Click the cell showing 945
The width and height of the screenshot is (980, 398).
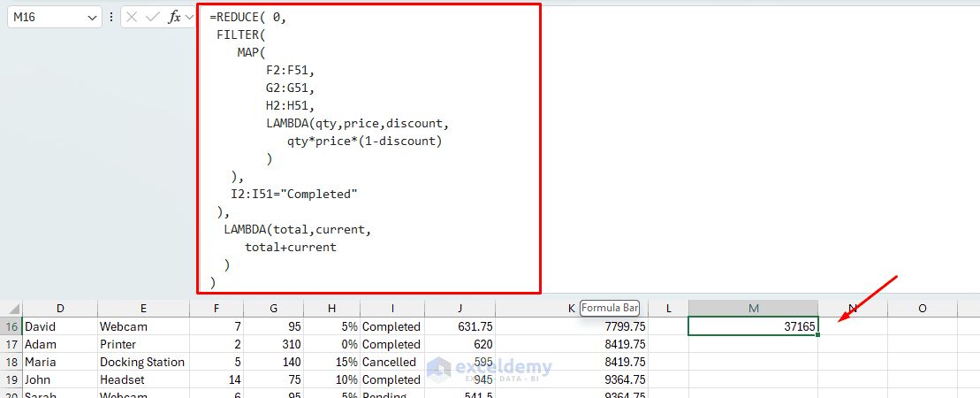tap(460, 379)
